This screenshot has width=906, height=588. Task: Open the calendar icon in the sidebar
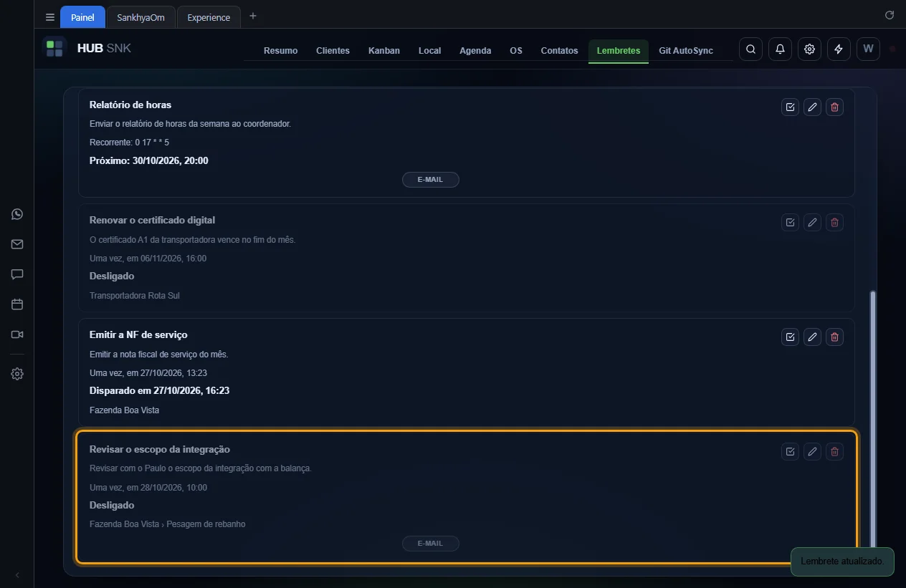(x=17, y=304)
